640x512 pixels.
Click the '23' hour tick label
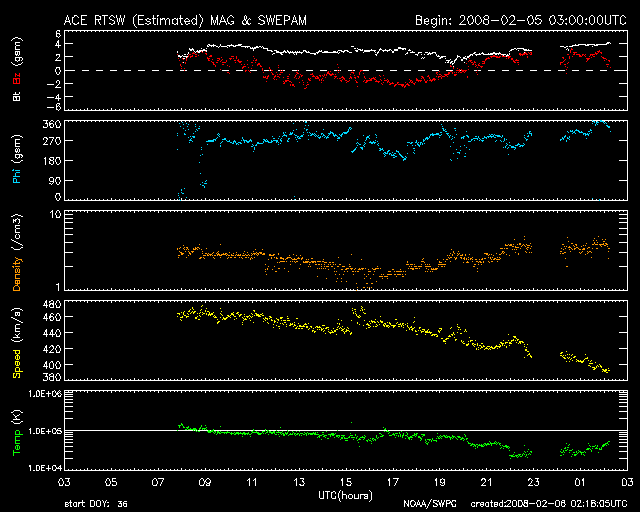coord(533,483)
